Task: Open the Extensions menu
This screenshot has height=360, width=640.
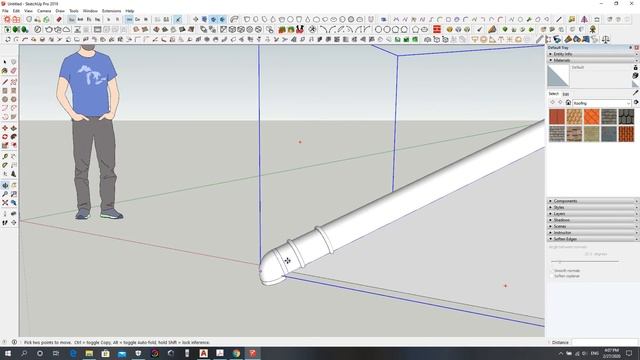Action: pos(111,11)
